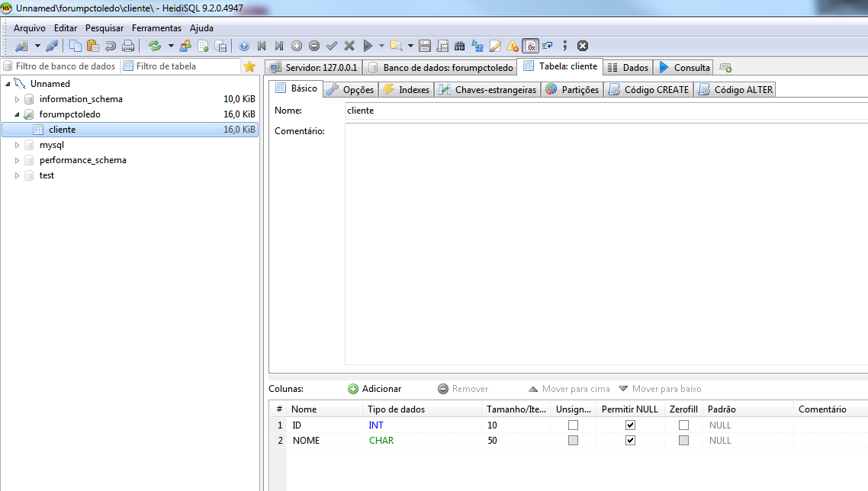
Task: Click the export database as SQL icon
Action: point(203,46)
